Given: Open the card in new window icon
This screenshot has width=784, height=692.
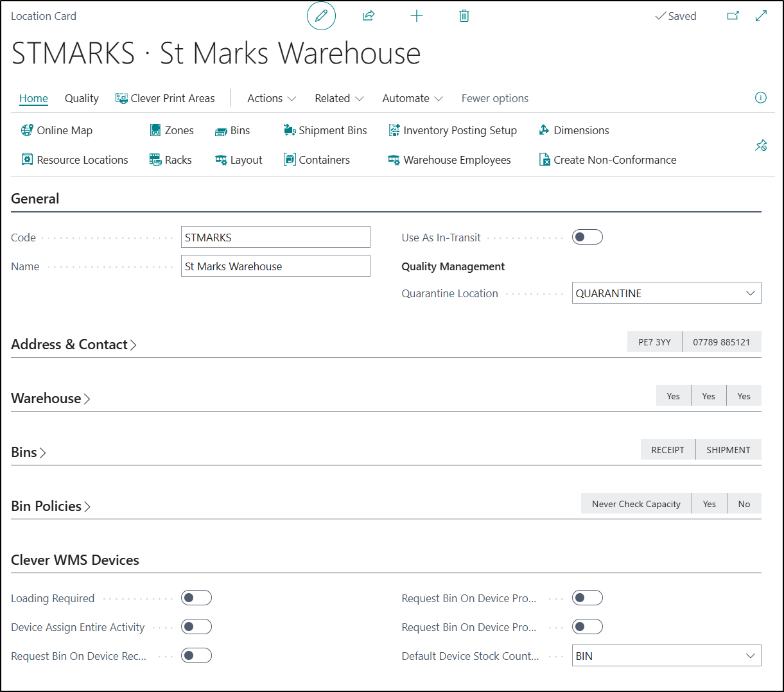Looking at the screenshot, I should [733, 16].
